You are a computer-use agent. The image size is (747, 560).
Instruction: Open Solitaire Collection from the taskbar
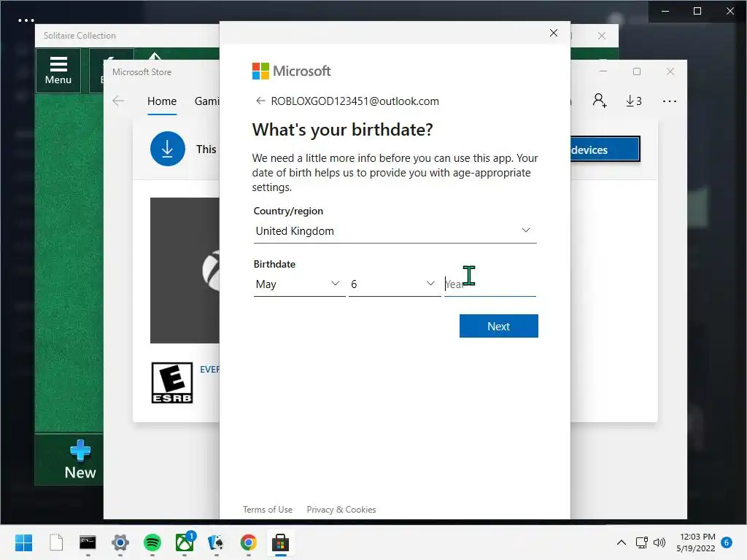(216, 542)
